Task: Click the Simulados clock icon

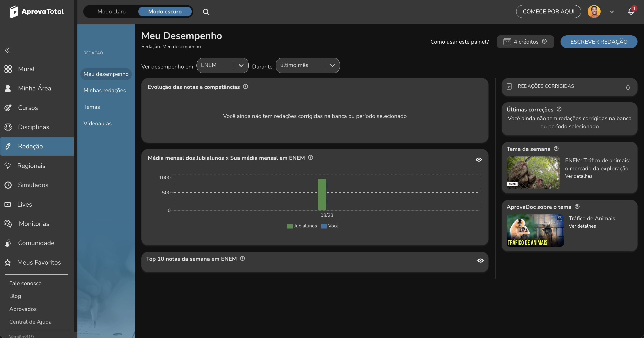Action: [x=8, y=185]
